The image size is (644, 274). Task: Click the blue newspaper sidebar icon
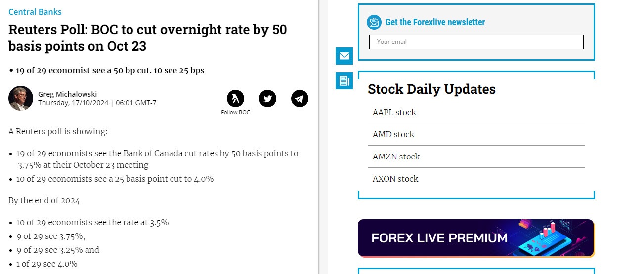coord(344,80)
